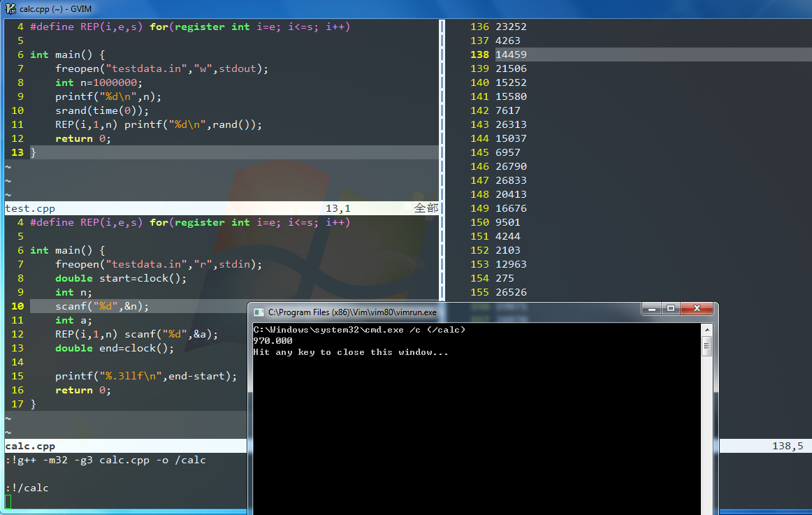The height and width of the screenshot is (515, 812).
Task: Click 'double start=clock();' in calc.cpp
Action: pos(121,278)
